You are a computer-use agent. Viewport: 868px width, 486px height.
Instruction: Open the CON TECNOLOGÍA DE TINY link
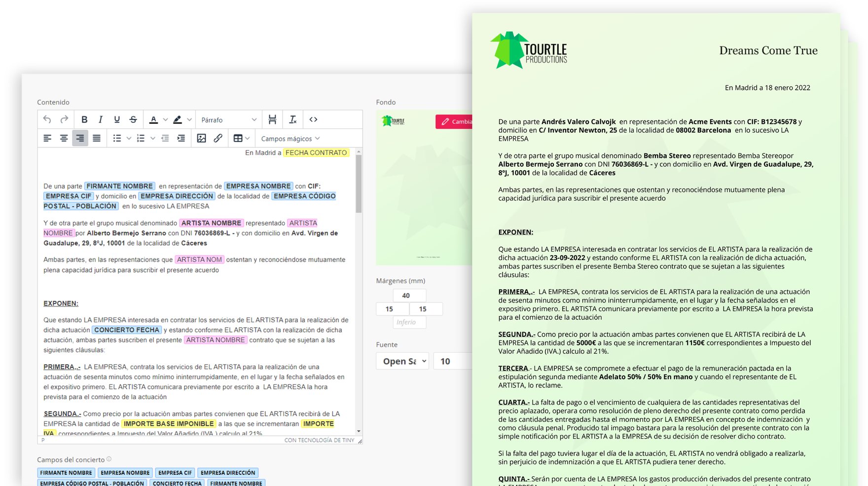(319, 440)
